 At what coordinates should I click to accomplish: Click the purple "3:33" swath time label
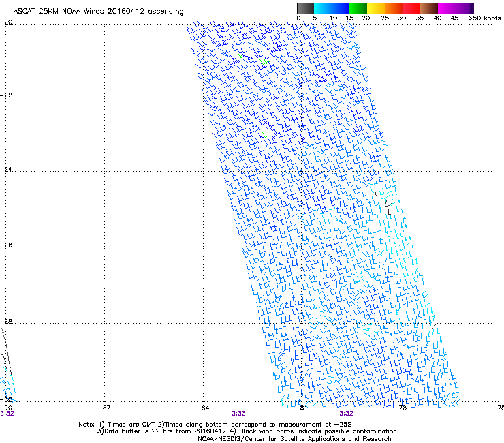click(x=239, y=414)
